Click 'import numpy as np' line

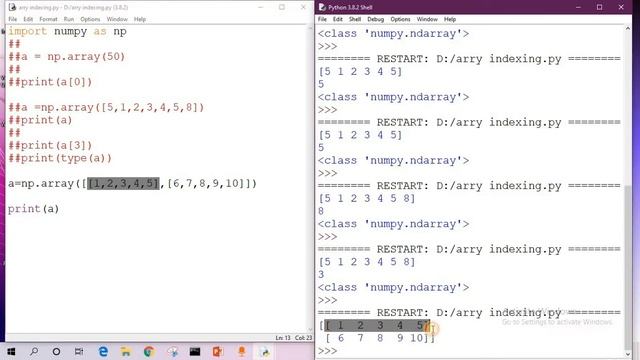67,31
